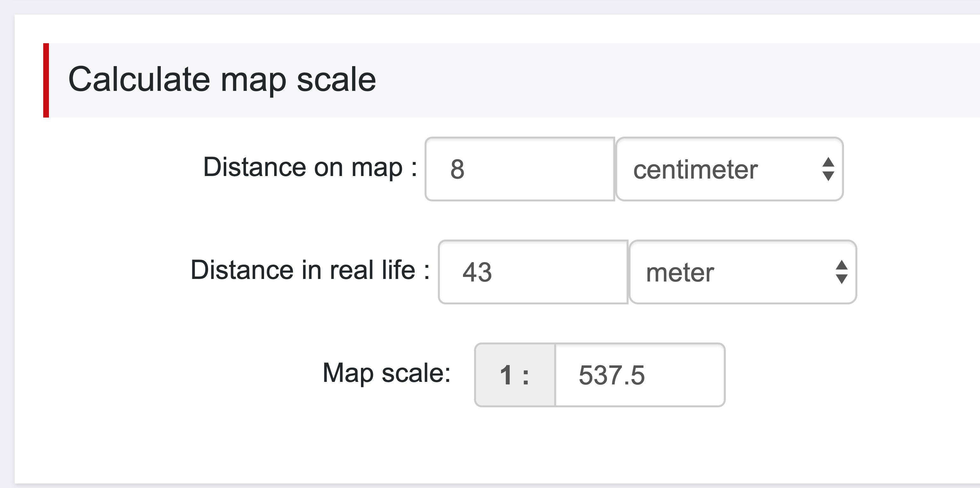This screenshot has width=980, height=488.
Task: Click the "1 :" scale prefix box
Action: coord(515,375)
